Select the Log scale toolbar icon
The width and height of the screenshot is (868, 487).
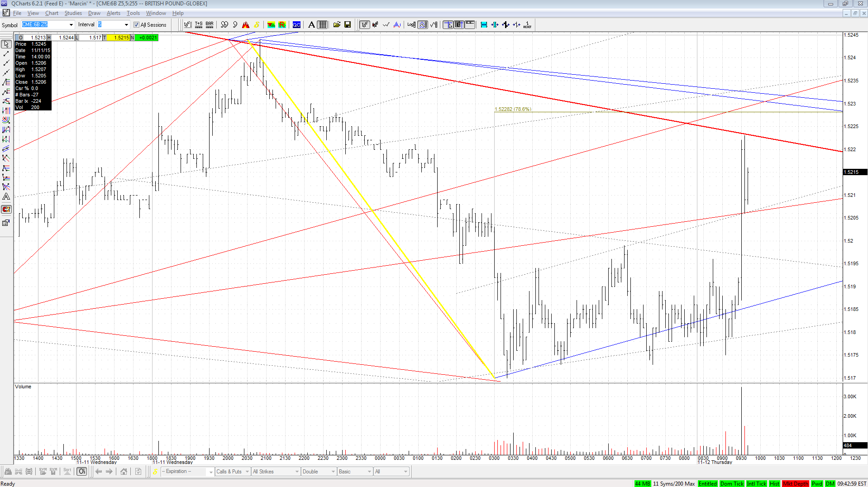[x=411, y=24]
